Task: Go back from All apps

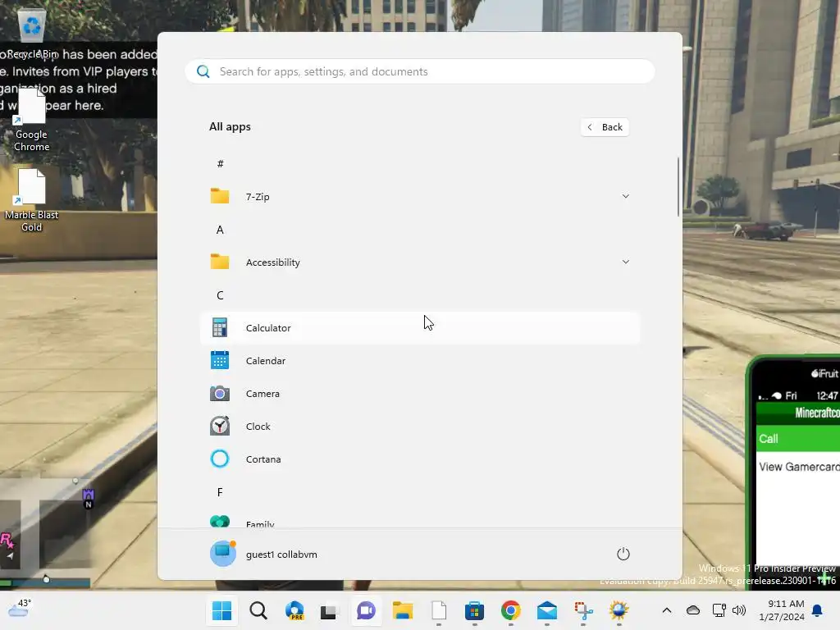Action: pyautogui.click(x=605, y=127)
